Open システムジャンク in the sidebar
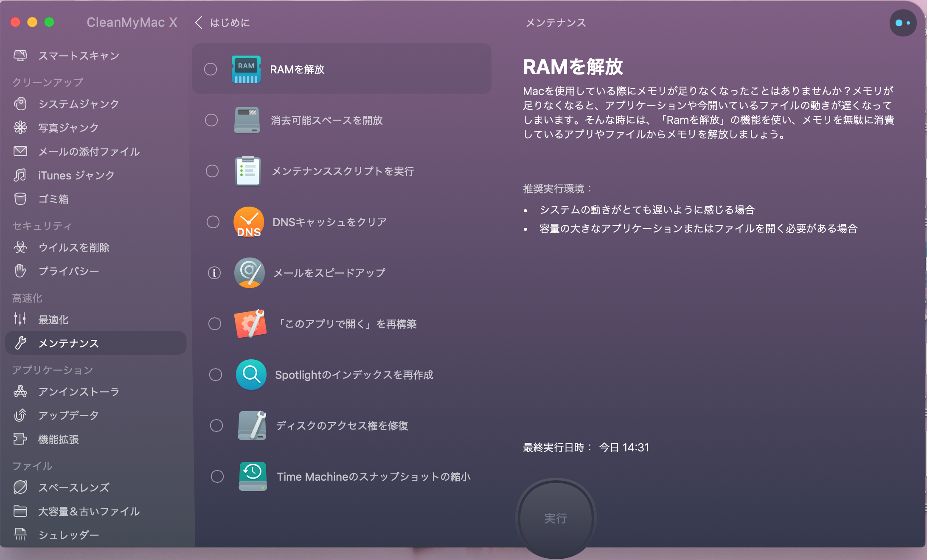This screenshot has height=560, width=927. tap(96, 104)
